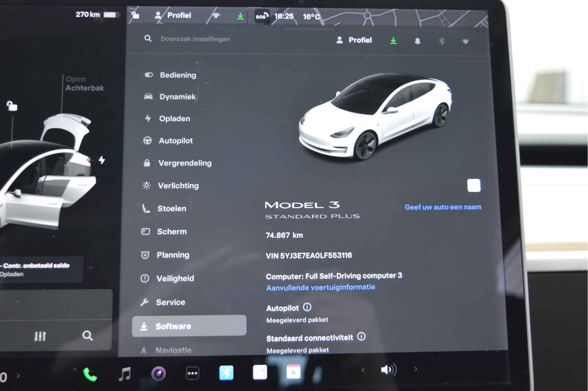Open notifications bell icon
Viewport: 588px width, 391px height.
(417, 41)
